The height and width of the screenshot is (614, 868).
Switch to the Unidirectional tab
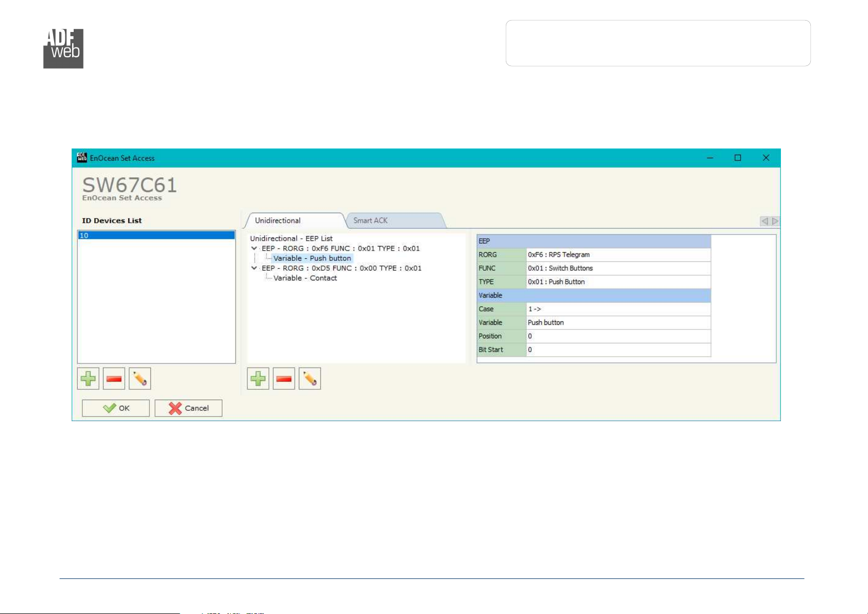[x=294, y=221]
